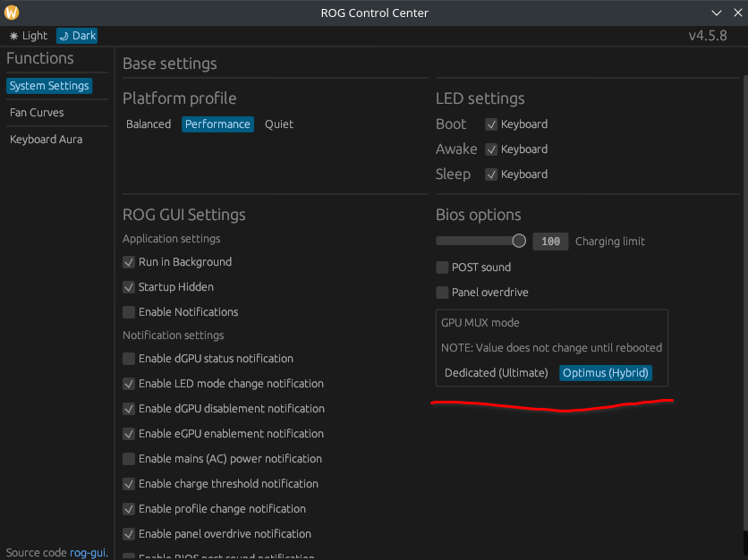Click the Base settings heading

(x=170, y=64)
